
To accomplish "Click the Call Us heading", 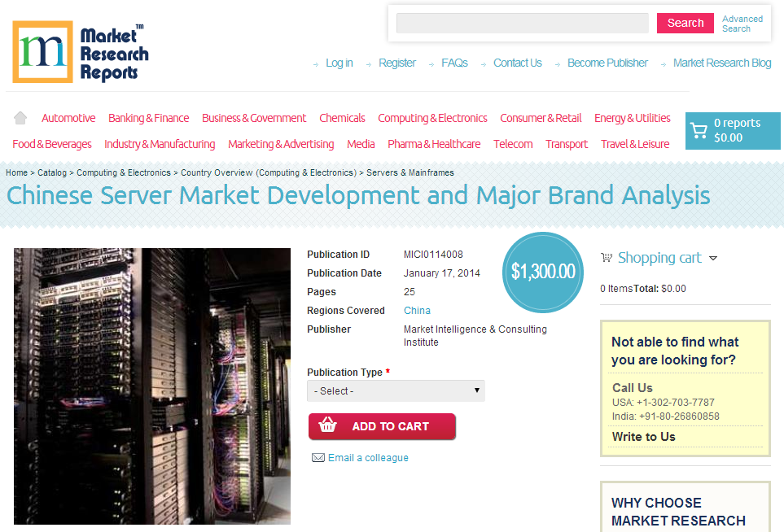I will click(632, 388).
